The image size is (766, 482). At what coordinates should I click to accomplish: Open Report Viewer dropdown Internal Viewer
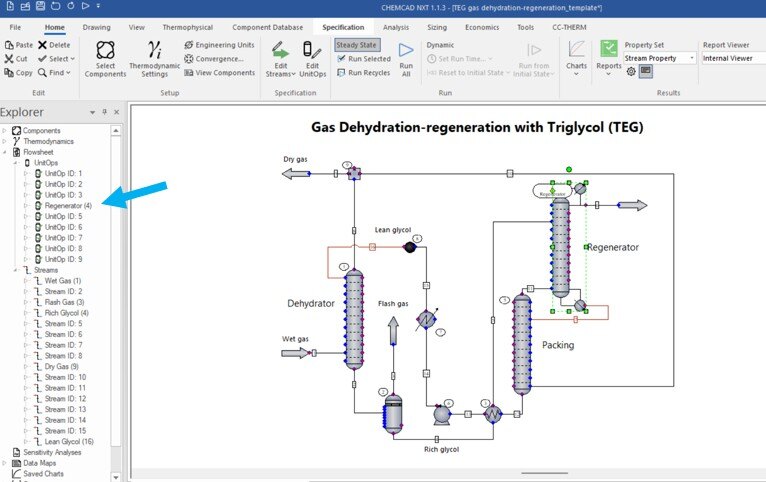tap(734, 58)
